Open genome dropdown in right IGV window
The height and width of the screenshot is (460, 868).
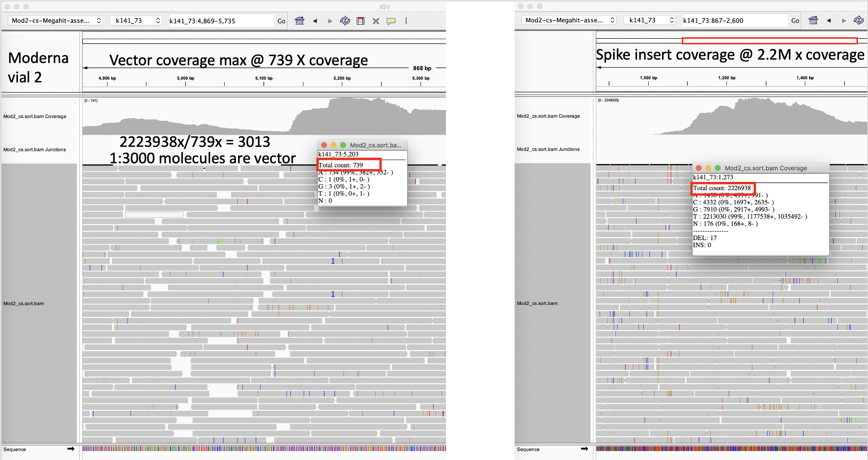(x=569, y=20)
